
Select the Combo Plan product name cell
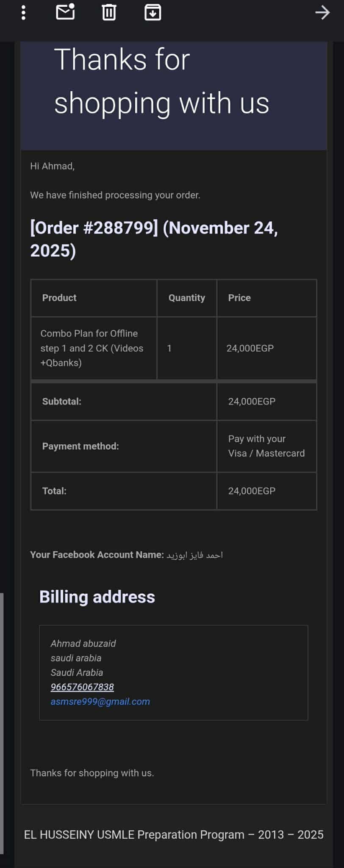[x=92, y=348]
